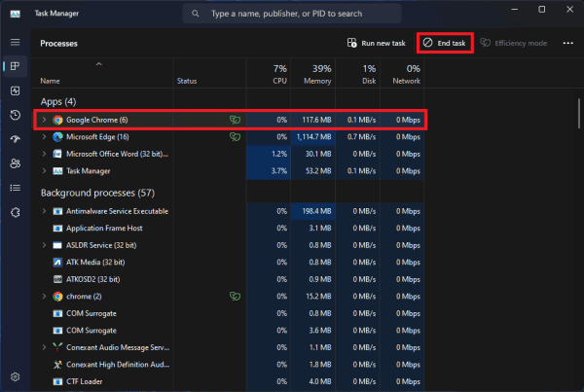
Task: Open the three-dot more options menu
Action: point(567,43)
